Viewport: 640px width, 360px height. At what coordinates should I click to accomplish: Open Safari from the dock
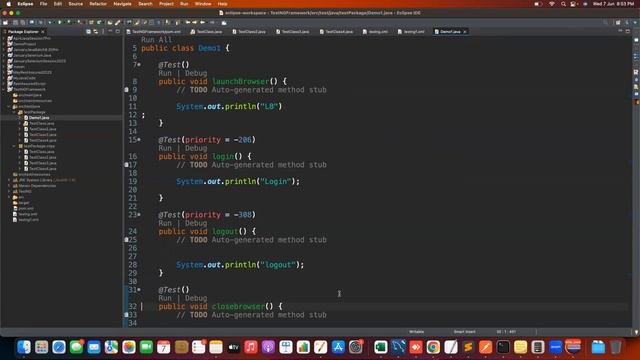pyautogui.click(x=59, y=347)
